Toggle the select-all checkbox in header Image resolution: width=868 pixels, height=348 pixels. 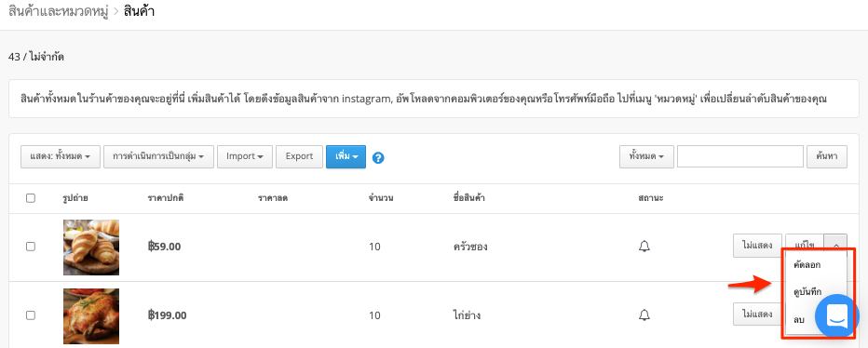point(31,198)
